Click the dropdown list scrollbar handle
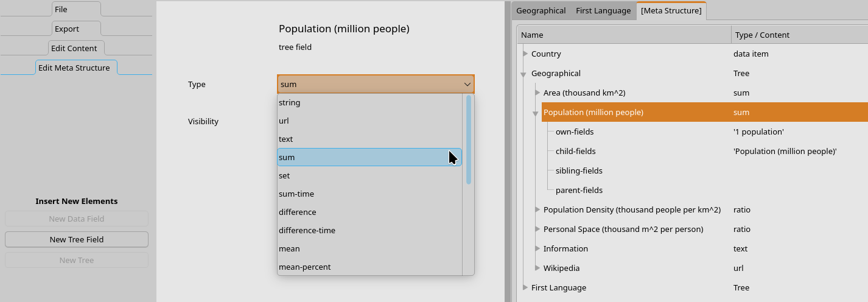This screenshot has height=302, width=868. coord(469,139)
